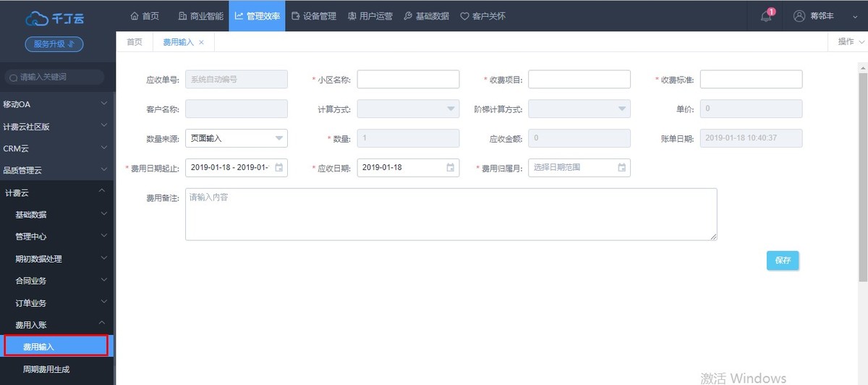Screen dimensions: 868x385
Task: Expand the CRM云 sidebar menu
Action: pos(57,148)
